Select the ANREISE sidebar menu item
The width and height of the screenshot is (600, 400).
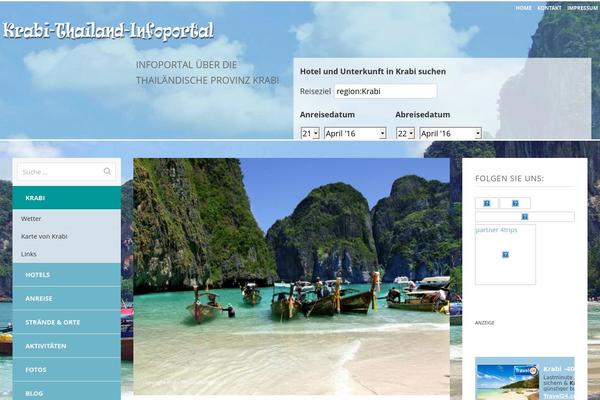pos(67,299)
